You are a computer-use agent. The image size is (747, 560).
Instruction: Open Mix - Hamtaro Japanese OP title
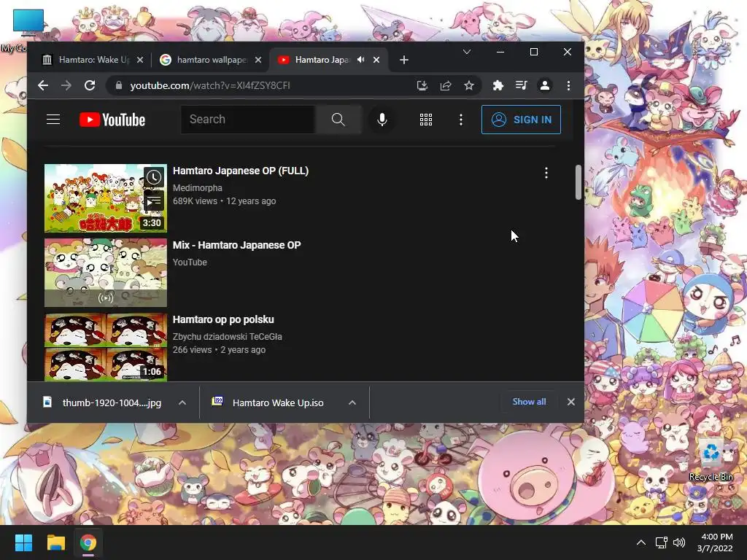237,245
